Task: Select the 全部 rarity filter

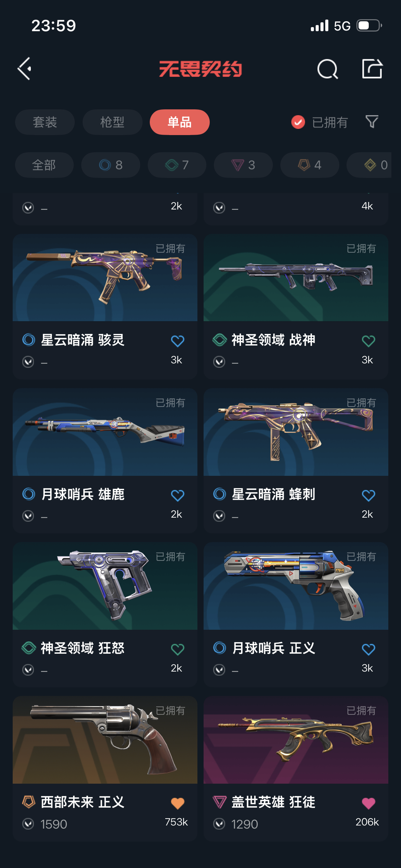Action: pyautogui.click(x=44, y=165)
